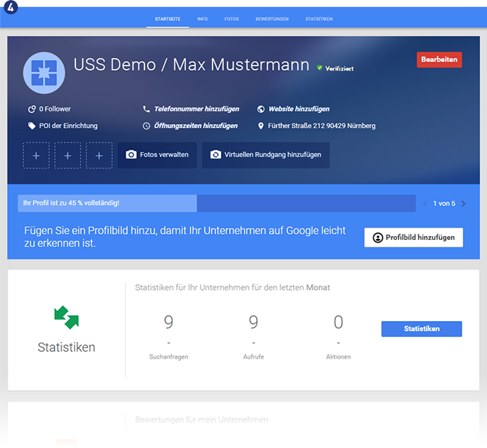Click Virtuellen Rundgang hinzufügen button
This screenshot has width=487, height=448.
(266, 155)
